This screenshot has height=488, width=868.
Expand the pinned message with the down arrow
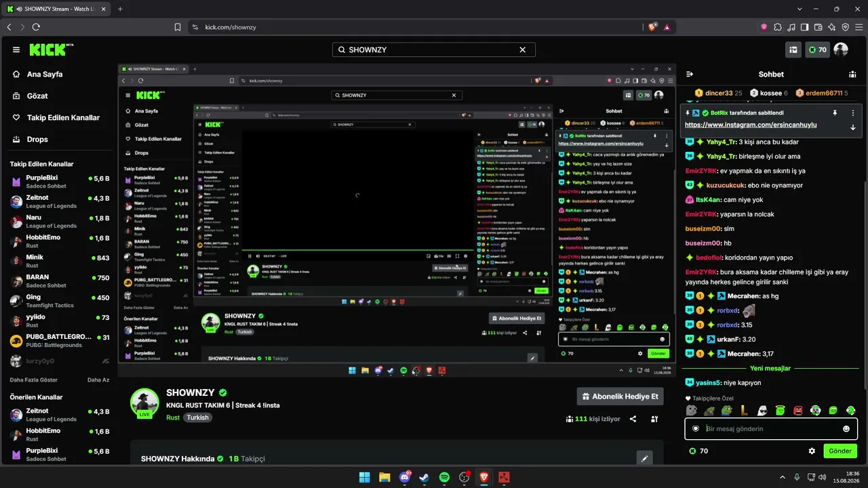[x=853, y=127]
